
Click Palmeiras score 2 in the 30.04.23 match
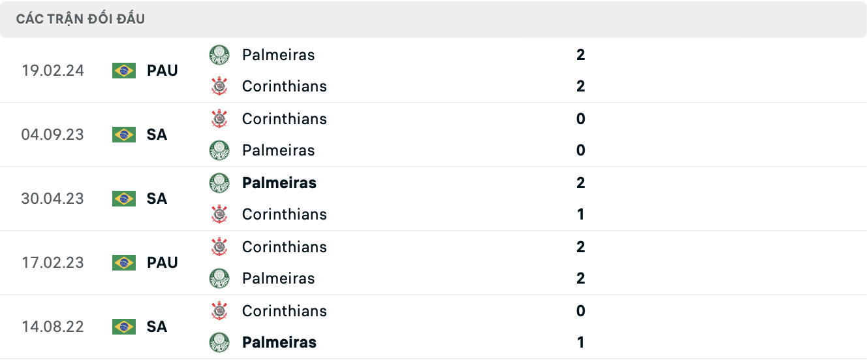pos(581,183)
